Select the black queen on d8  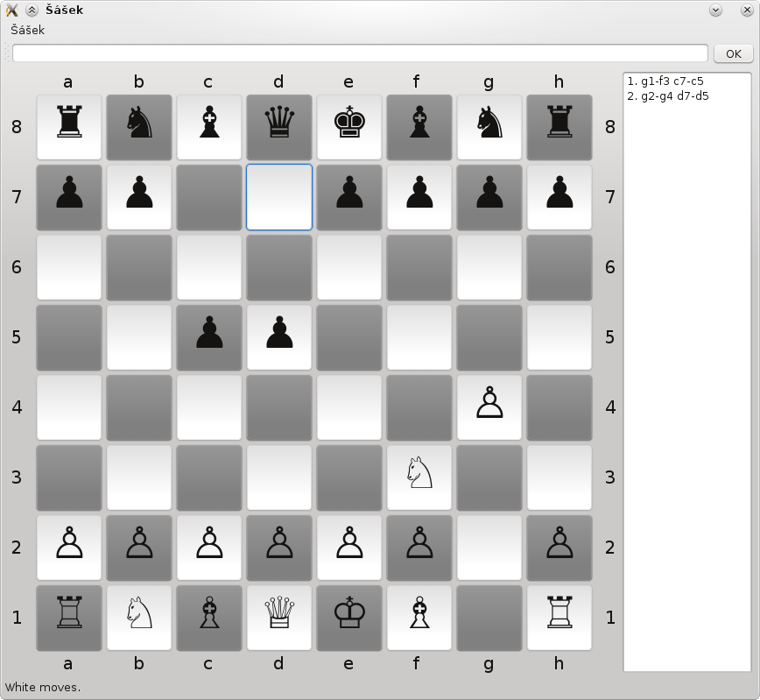click(x=279, y=127)
